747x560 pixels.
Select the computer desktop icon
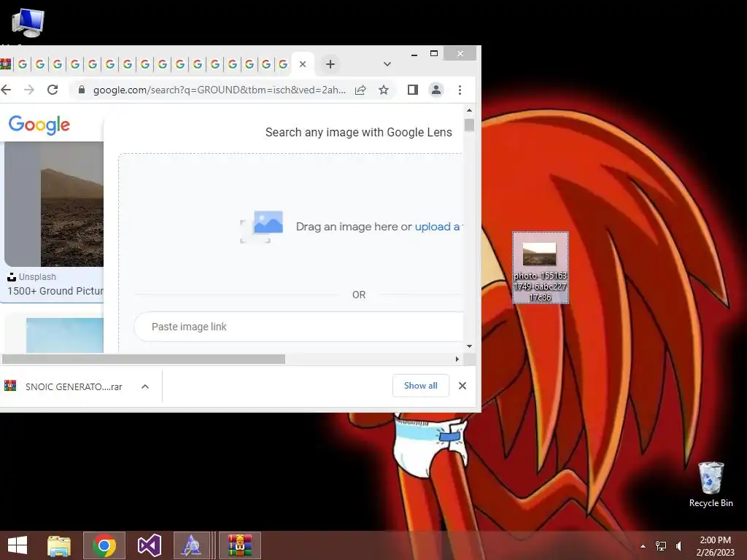pos(28,23)
